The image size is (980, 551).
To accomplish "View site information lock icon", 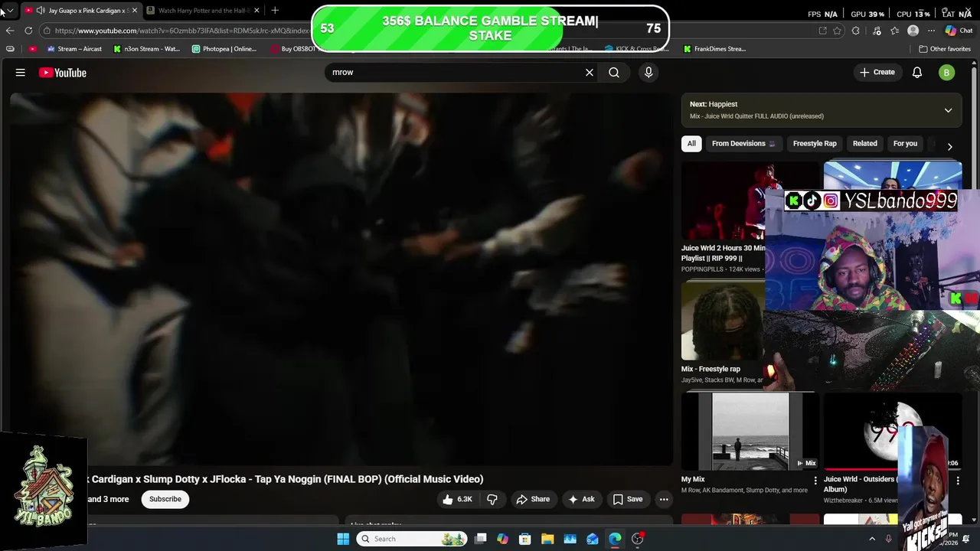I will [47, 31].
